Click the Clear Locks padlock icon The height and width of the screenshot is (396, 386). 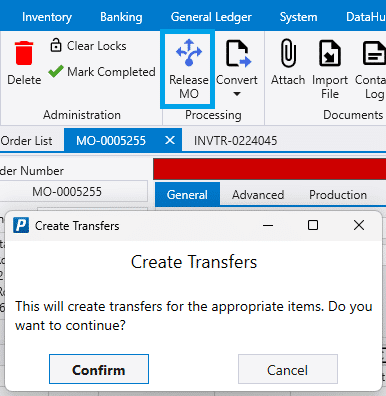click(x=56, y=45)
